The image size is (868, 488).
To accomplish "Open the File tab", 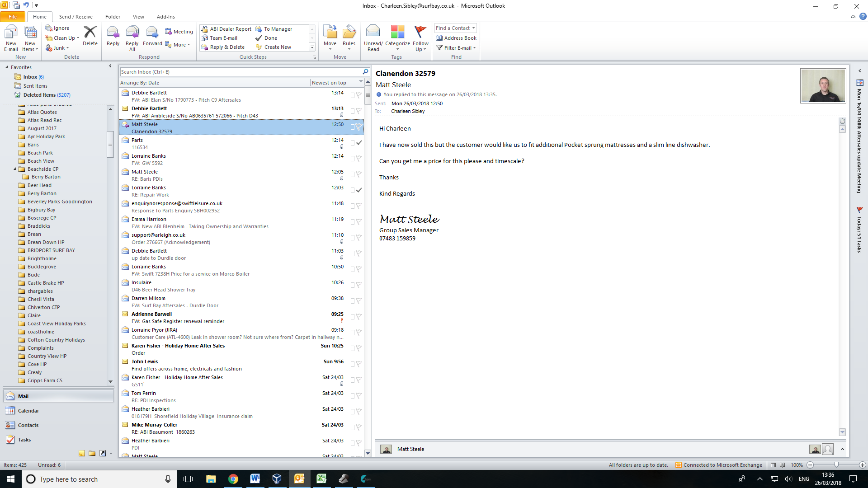I will 13,17.
